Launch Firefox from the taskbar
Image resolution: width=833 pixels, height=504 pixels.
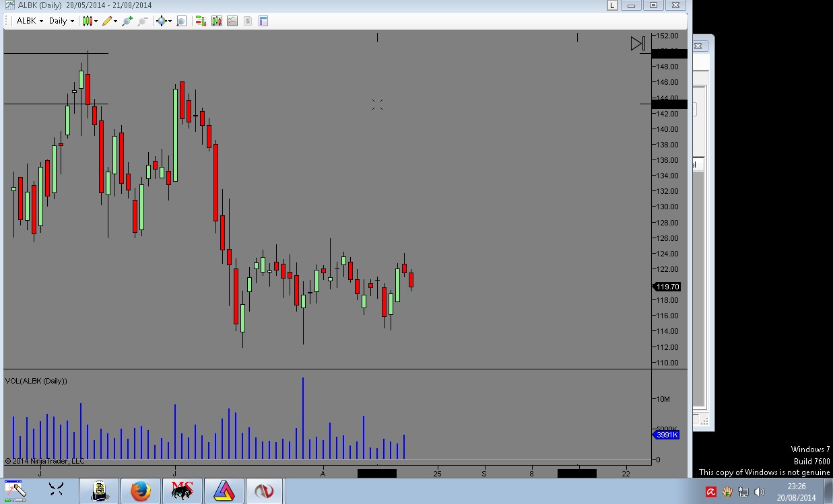point(141,491)
